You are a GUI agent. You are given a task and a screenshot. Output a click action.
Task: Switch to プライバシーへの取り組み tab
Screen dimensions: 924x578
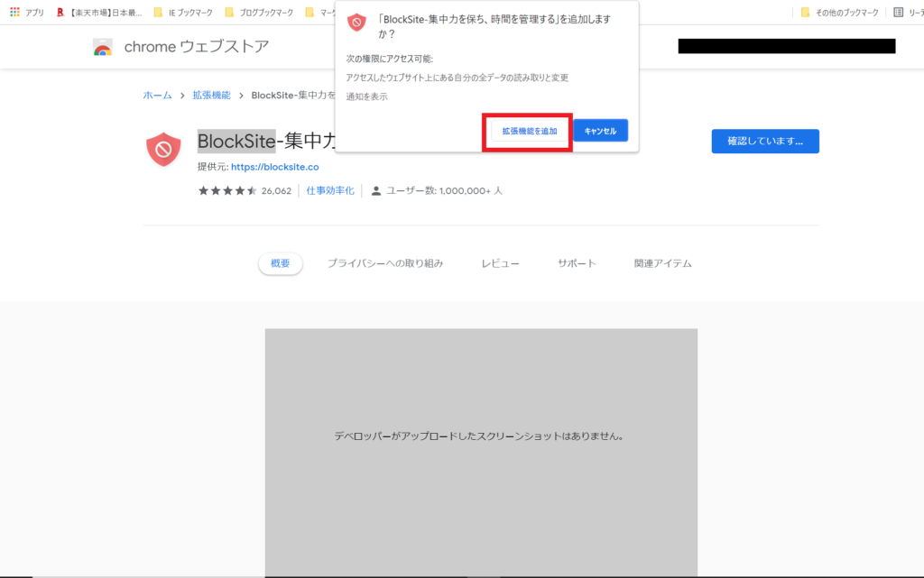[385, 263]
